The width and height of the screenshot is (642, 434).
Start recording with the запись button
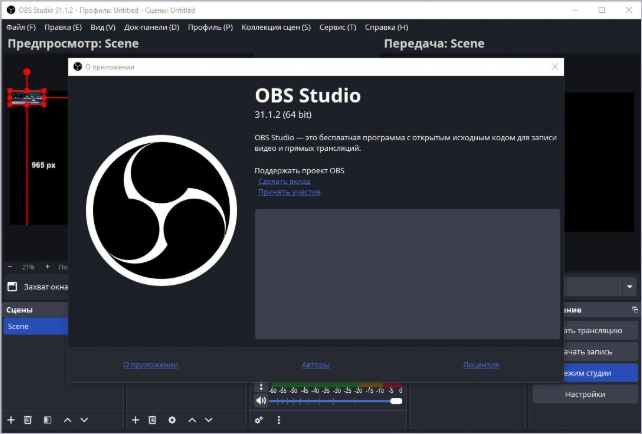[601, 351]
